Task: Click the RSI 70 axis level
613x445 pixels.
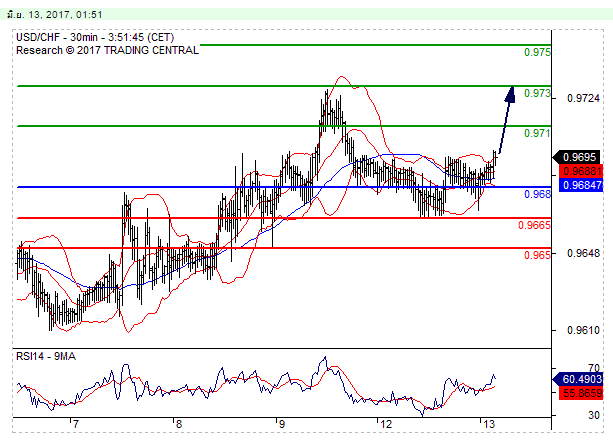Action: [x=594, y=368]
